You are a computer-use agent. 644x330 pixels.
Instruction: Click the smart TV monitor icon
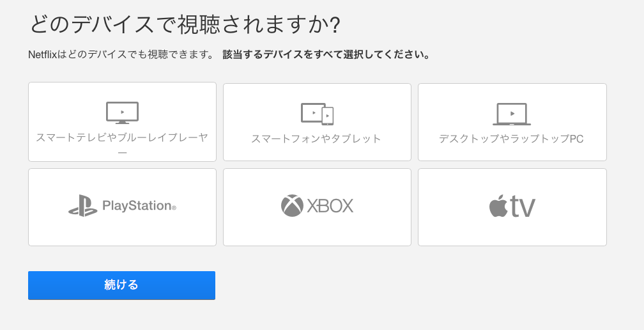pos(123,113)
